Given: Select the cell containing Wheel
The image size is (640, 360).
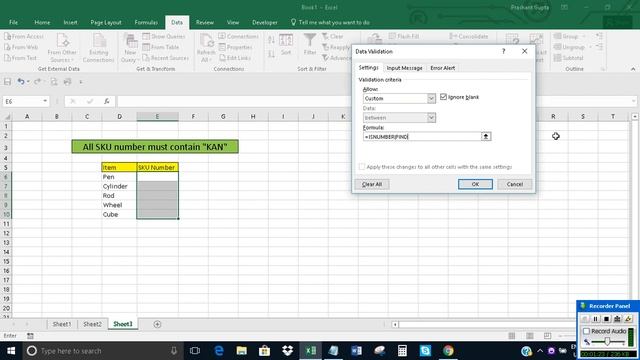Looking at the screenshot, I should (x=119, y=205).
